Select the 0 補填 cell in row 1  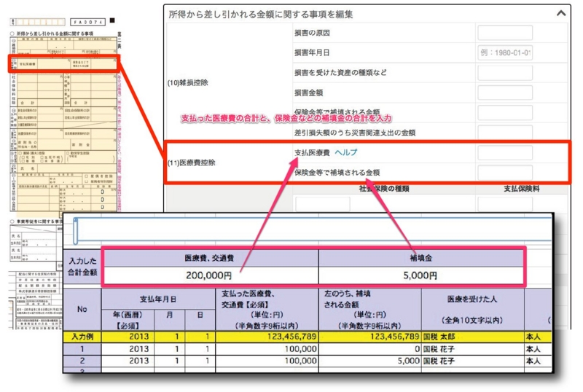(370, 349)
